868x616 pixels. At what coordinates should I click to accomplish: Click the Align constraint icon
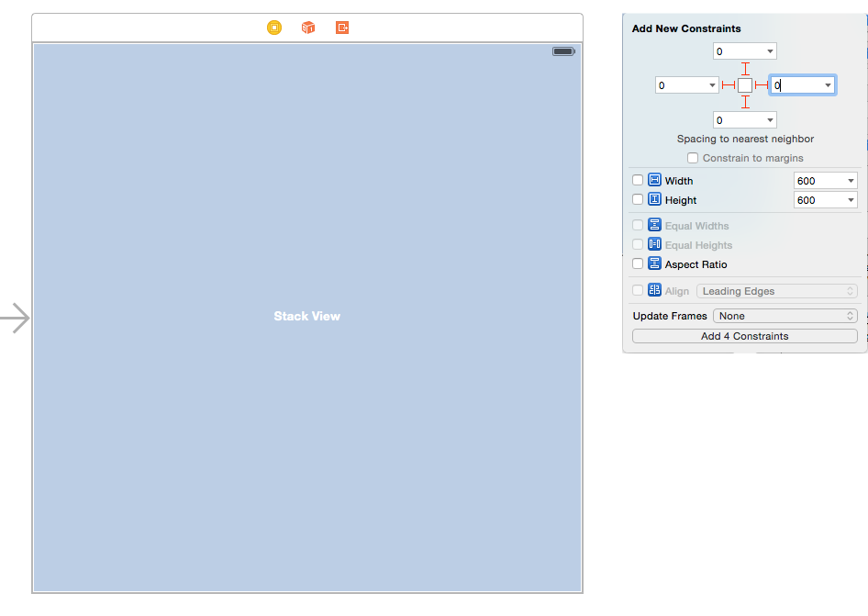point(654,289)
